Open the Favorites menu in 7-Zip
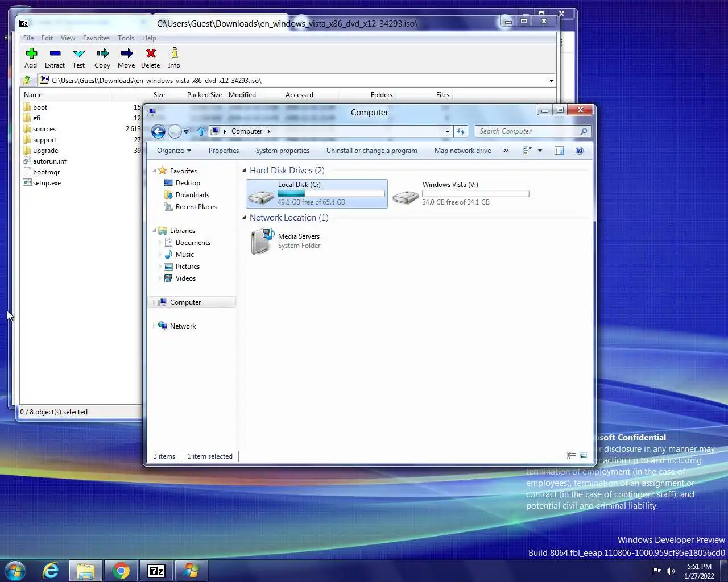728x582 pixels. (96, 38)
